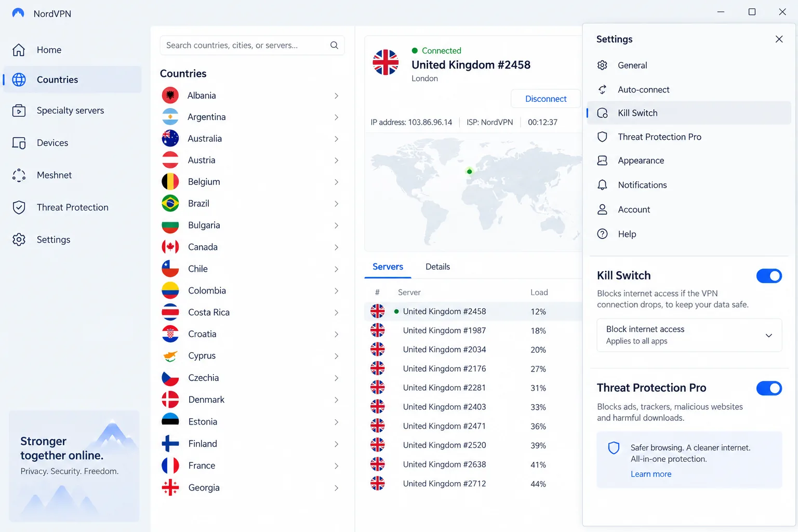The width and height of the screenshot is (798, 532).
Task: Open the Home icon in sidebar
Action: click(x=19, y=50)
